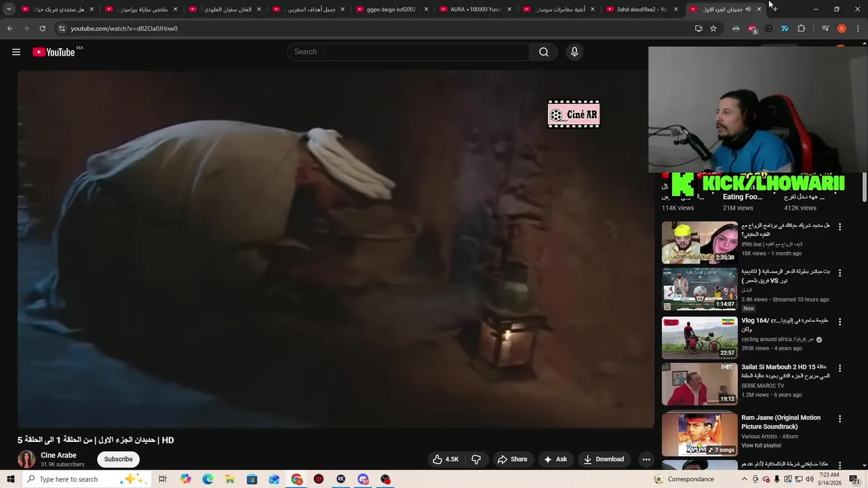Open options menu for the 1:14:07 video

[x=840, y=273]
